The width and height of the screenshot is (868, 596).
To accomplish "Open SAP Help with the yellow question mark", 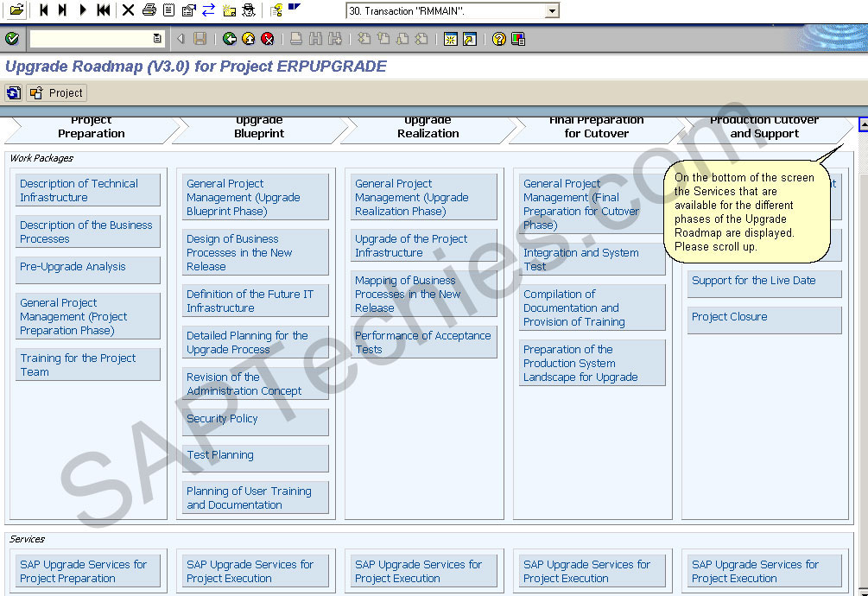I will click(498, 39).
